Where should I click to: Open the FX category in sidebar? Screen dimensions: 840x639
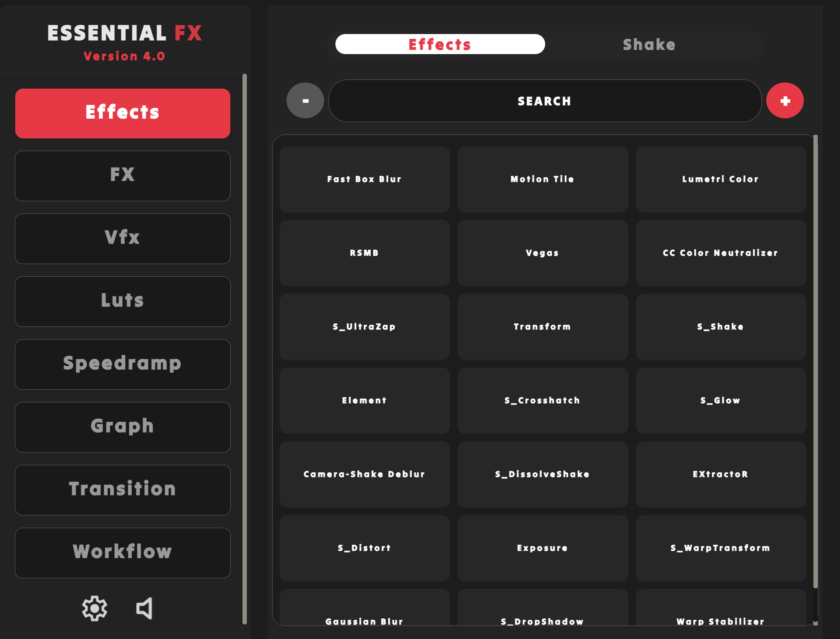click(123, 175)
